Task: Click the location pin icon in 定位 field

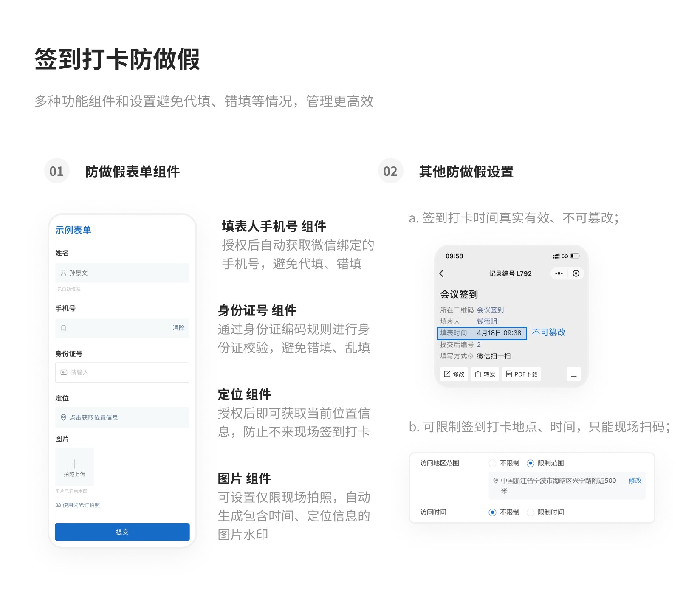Action: pos(63,417)
